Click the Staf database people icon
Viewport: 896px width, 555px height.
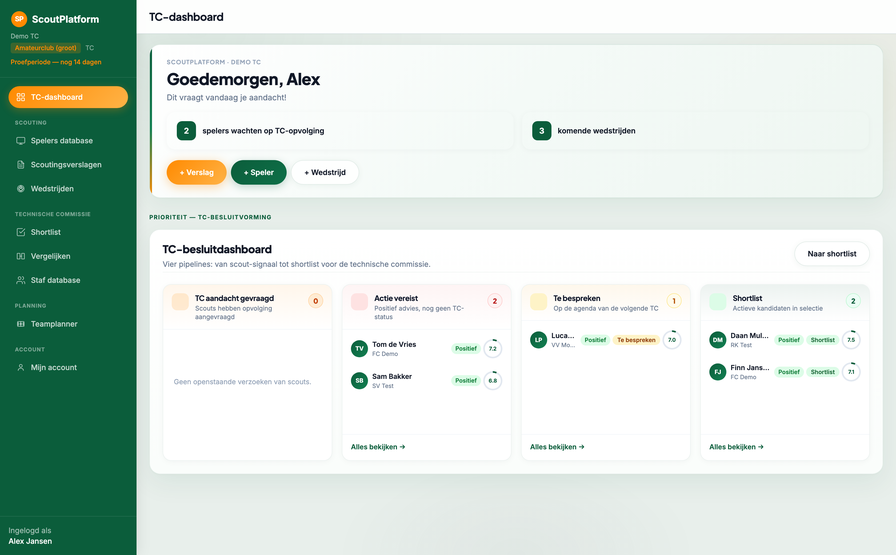click(21, 280)
